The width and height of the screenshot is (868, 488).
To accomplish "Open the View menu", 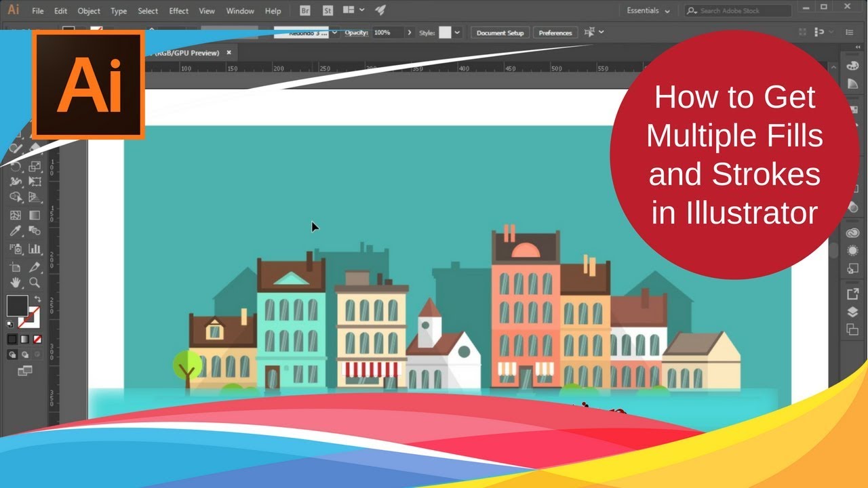I will click(207, 11).
